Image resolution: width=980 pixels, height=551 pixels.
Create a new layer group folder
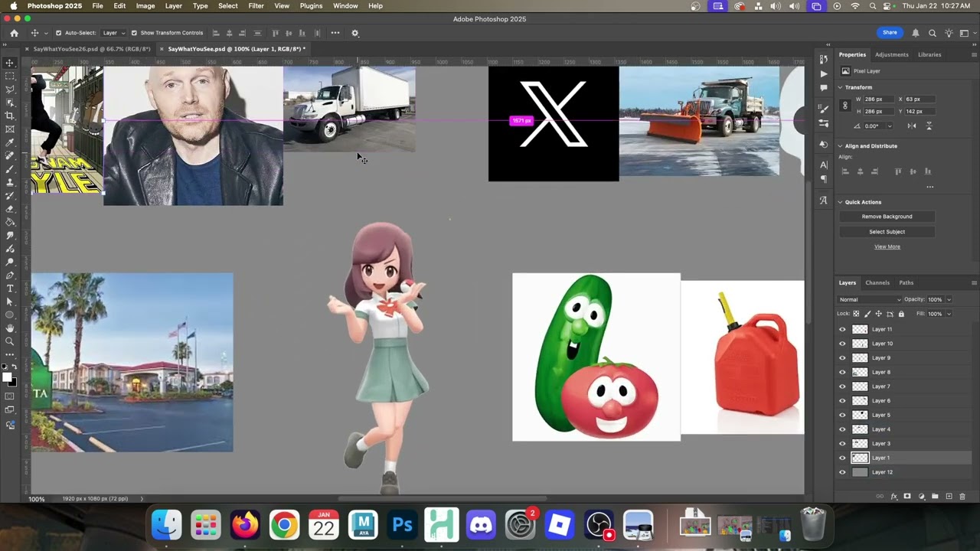(x=935, y=497)
